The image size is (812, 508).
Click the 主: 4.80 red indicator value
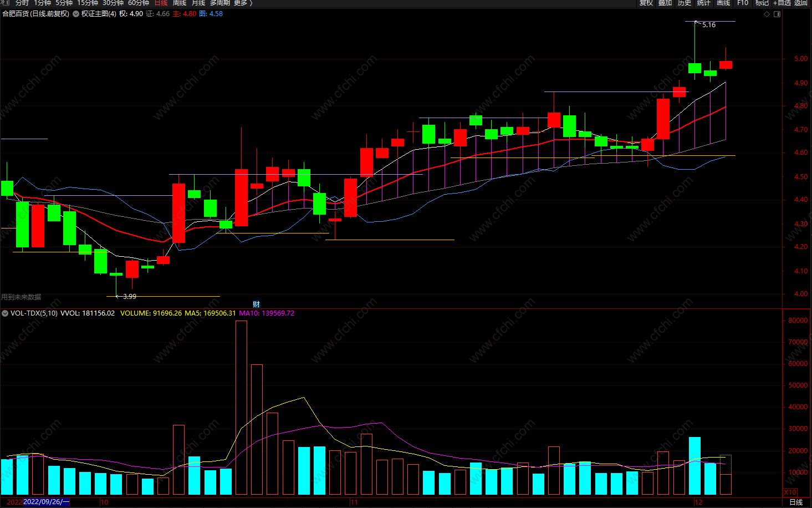[x=185, y=14]
